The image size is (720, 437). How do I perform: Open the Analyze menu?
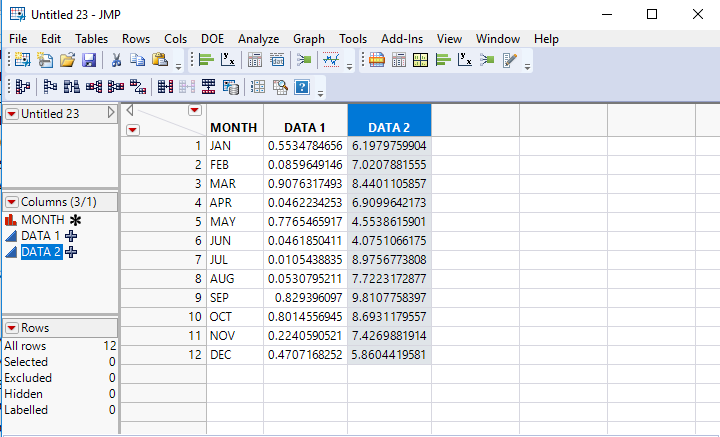coord(259,39)
